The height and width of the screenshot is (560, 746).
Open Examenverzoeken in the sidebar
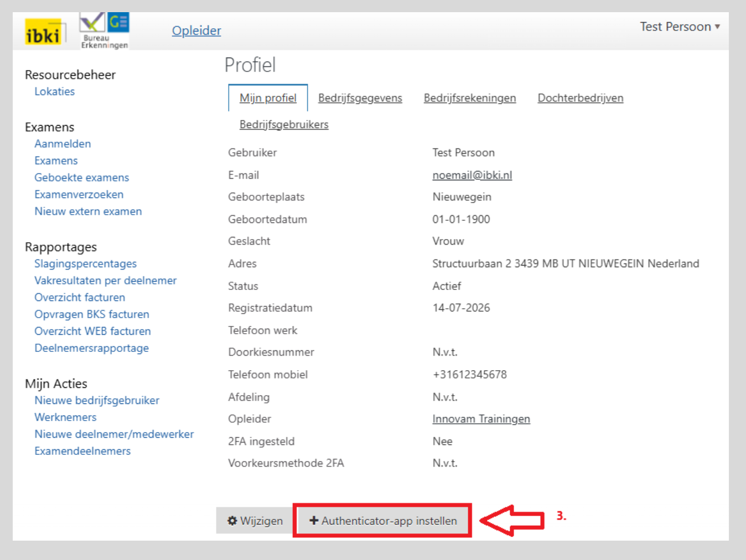coord(79,194)
